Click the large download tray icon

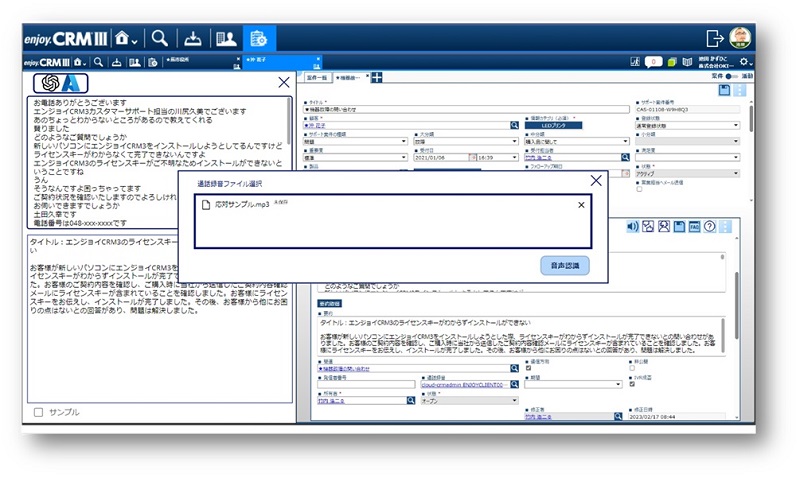193,39
